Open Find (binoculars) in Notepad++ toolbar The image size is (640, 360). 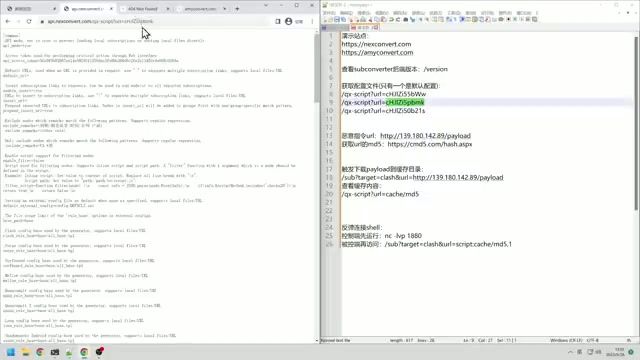pyautogui.click(x=406, y=19)
